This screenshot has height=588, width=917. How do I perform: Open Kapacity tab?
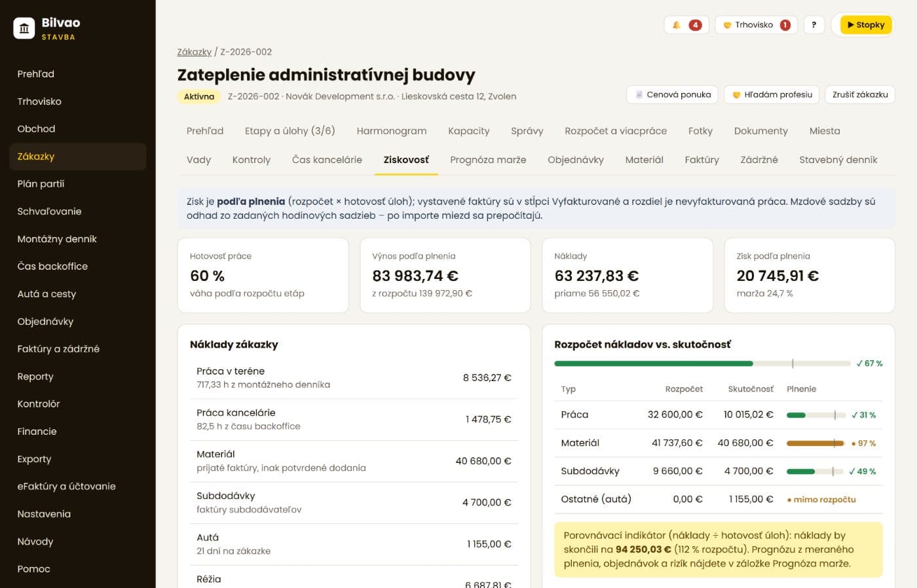[x=469, y=131]
